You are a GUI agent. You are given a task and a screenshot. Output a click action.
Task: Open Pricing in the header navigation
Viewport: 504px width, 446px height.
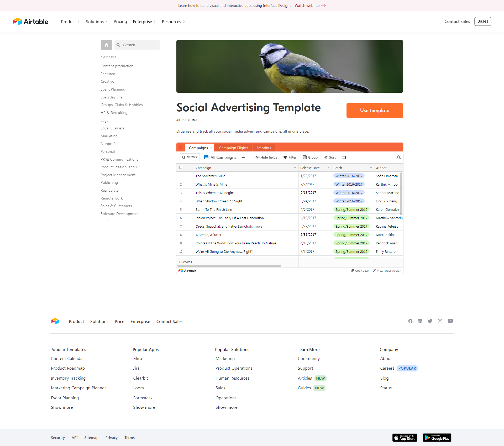pyautogui.click(x=120, y=22)
